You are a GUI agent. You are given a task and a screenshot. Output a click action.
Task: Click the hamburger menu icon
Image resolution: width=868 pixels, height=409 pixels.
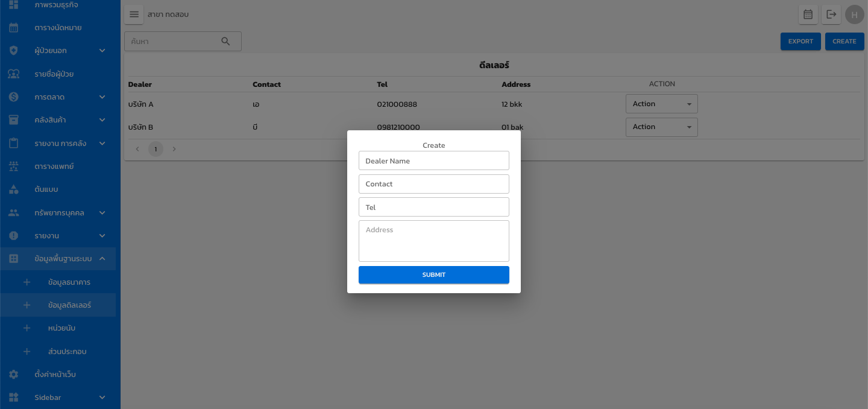pos(134,14)
